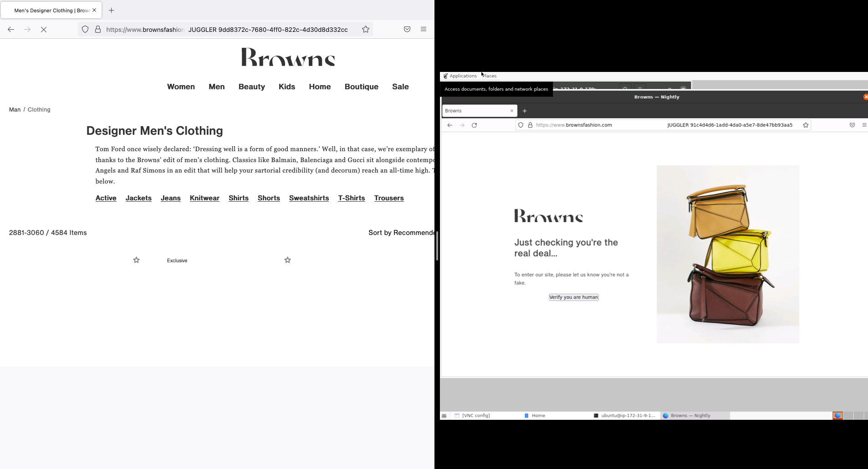
Task: Click the tracking protection shield beside the address bar
Action: (x=86, y=29)
